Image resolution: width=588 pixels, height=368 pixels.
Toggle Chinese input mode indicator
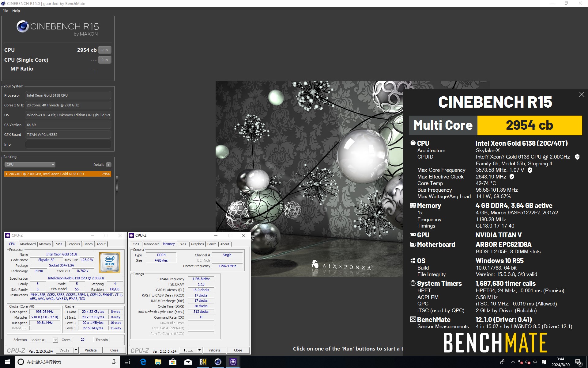pos(535,362)
